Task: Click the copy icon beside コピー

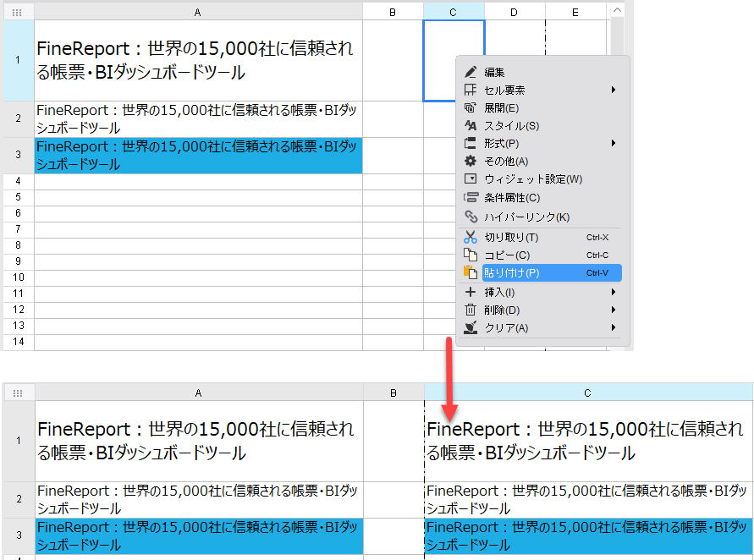Action: [471, 255]
